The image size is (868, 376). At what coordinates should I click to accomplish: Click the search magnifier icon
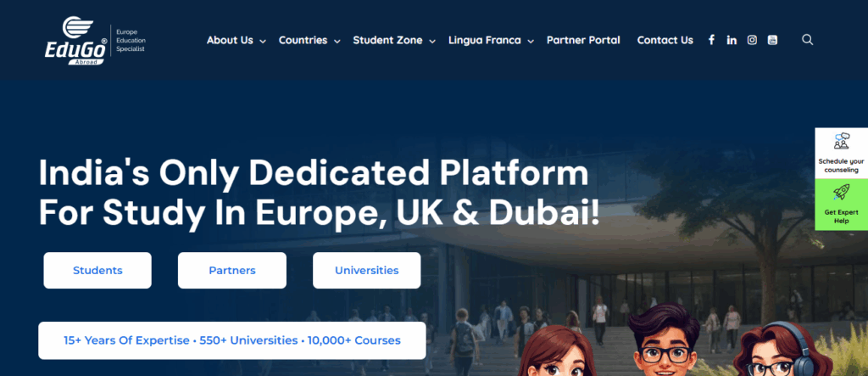pyautogui.click(x=807, y=40)
